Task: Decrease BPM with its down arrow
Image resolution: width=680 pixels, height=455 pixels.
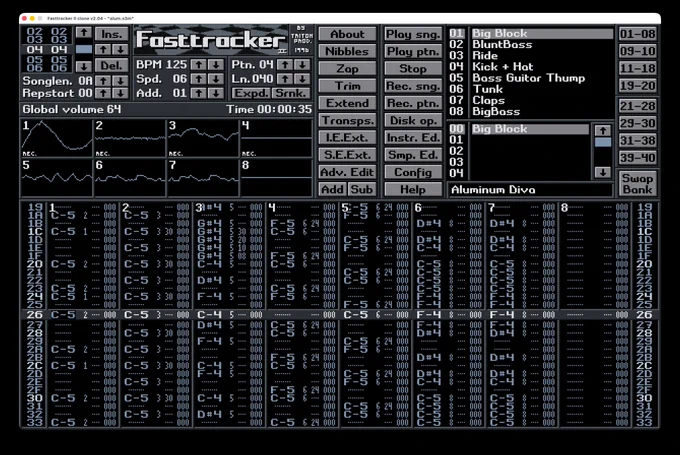Action: tap(216, 65)
